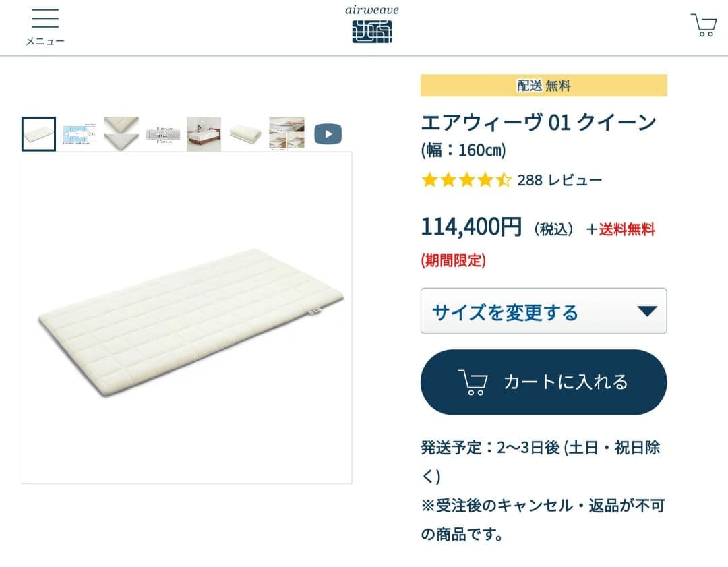Open the shopping cart in header

(704, 25)
